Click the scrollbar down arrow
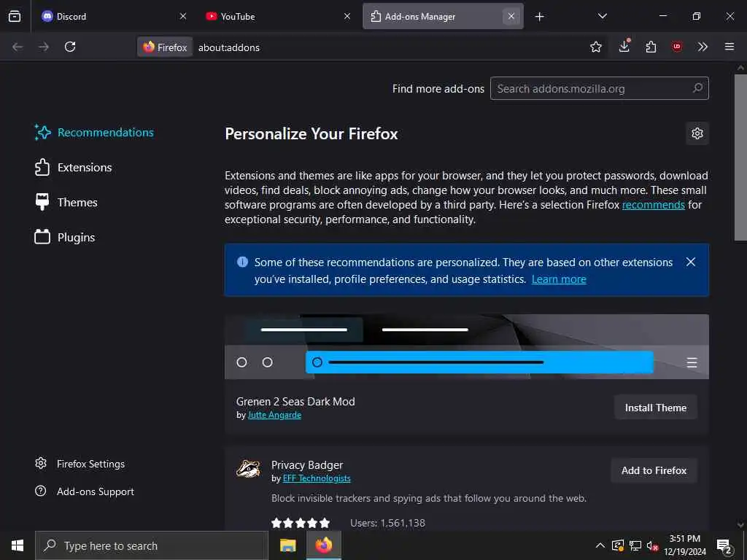The image size is (747, 560). 740,524
